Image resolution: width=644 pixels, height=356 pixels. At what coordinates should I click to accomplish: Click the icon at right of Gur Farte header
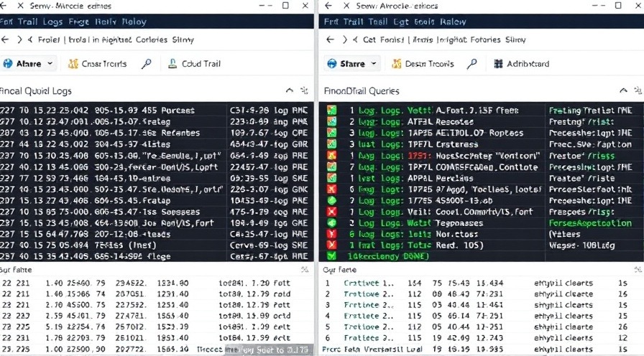pos(638,269)
